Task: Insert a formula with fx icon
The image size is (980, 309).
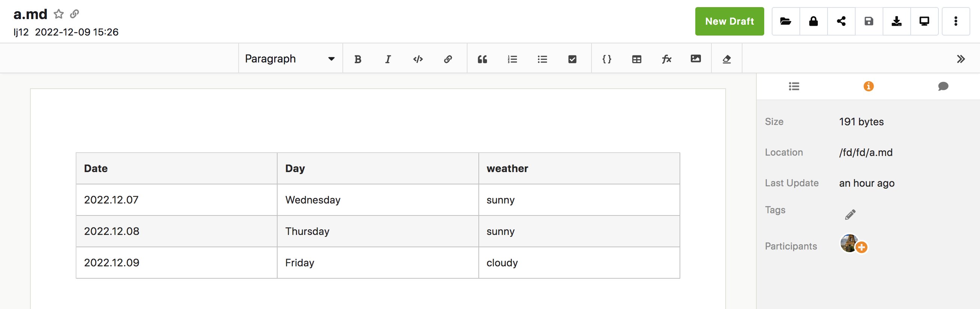Action: point(666,59)
